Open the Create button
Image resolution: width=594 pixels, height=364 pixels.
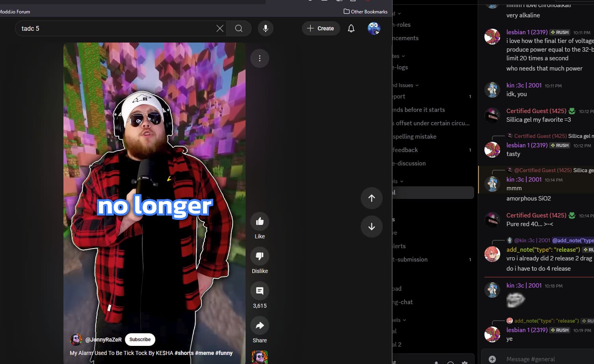(321, 28)
